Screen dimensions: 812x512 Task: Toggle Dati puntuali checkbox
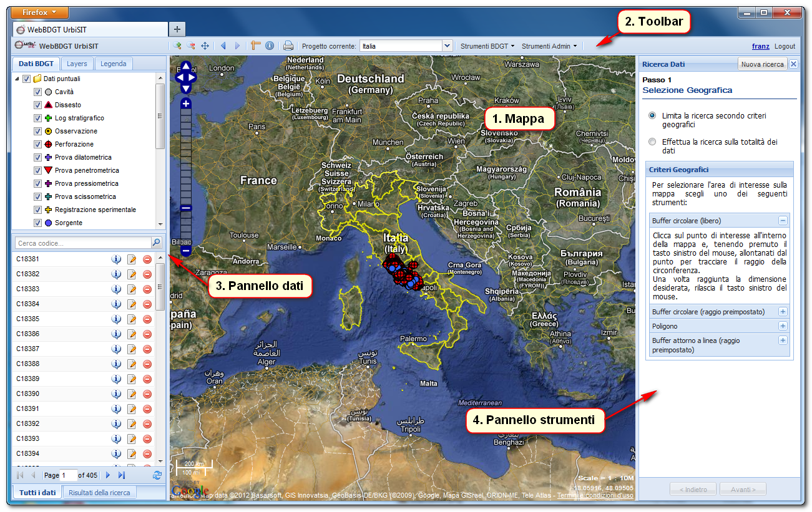pyautogui.click(x=26, y=79)
